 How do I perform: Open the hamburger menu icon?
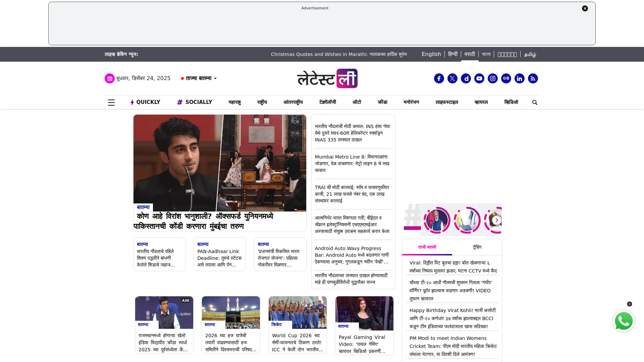click(x=111, y=103)
